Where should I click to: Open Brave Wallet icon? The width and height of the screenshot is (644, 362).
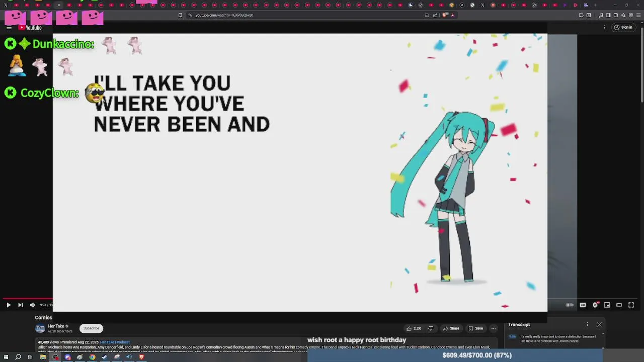[615, 15]
